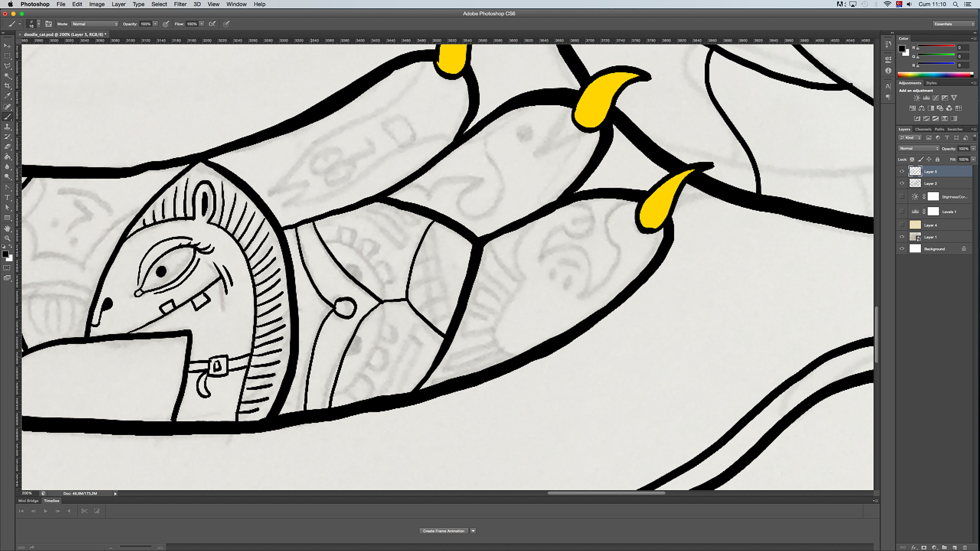The width and height of the screenshot is (980, 551).
Task: Click the Create Frame Animation button
Action: click(443, 531)
